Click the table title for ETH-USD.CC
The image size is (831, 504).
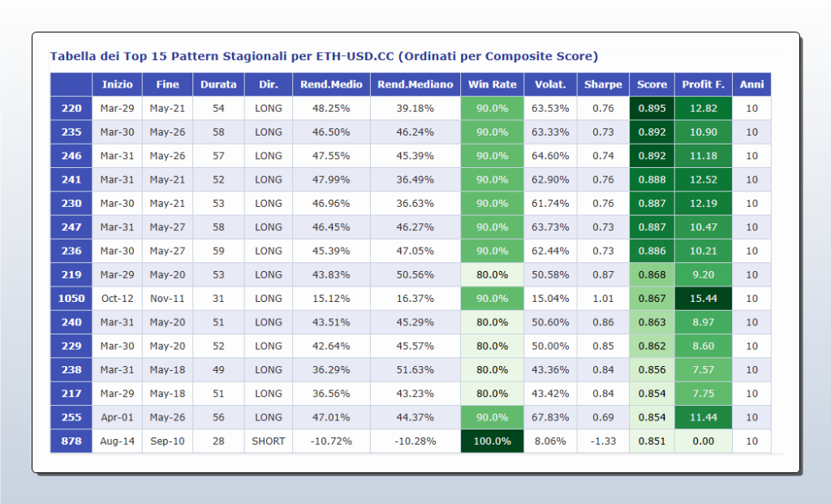(325, 56)
